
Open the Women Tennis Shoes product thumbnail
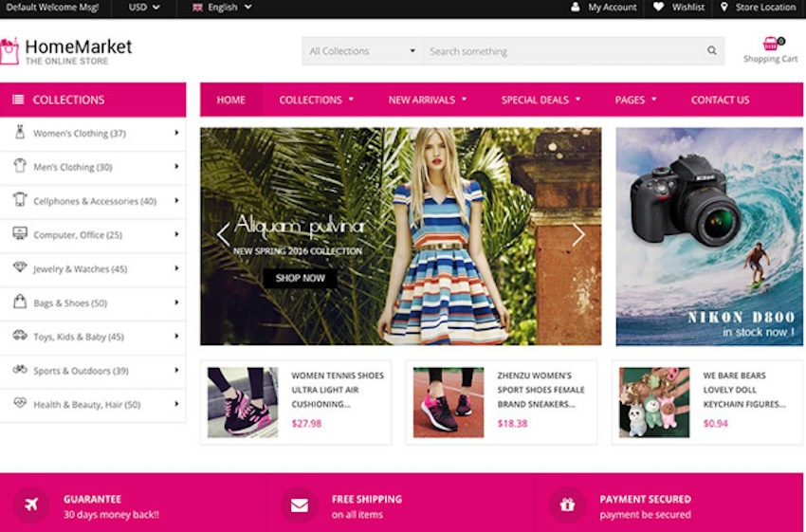[x=243, y=402]
